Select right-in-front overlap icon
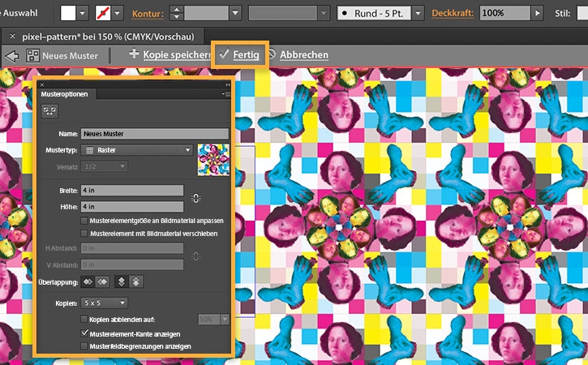588x365 pixels. click(x=103, y=281)
